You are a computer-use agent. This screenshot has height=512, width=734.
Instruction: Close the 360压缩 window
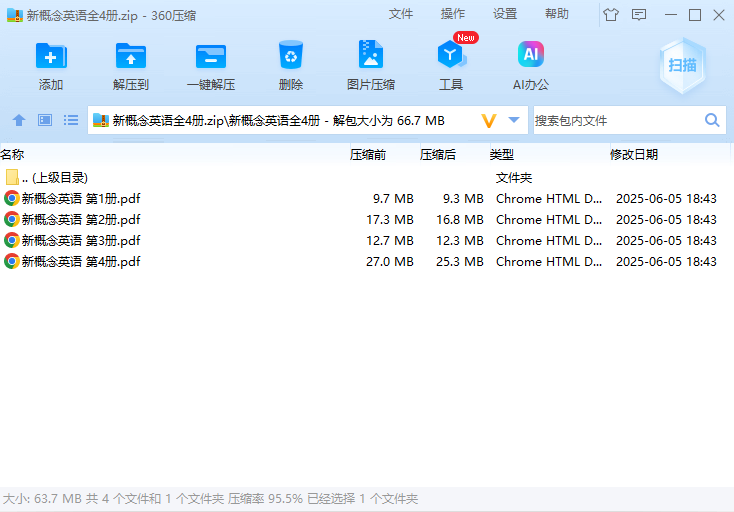pos(719,15)
